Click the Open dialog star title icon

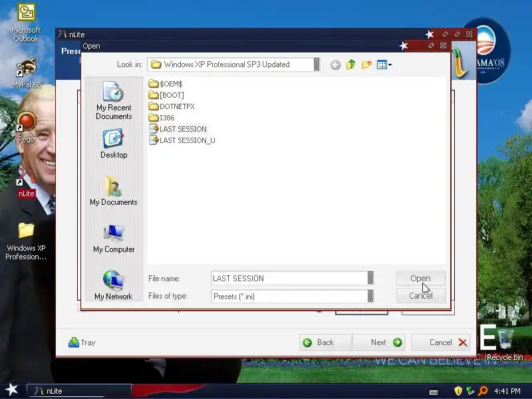pyautogui.click(x=404, y=46)
